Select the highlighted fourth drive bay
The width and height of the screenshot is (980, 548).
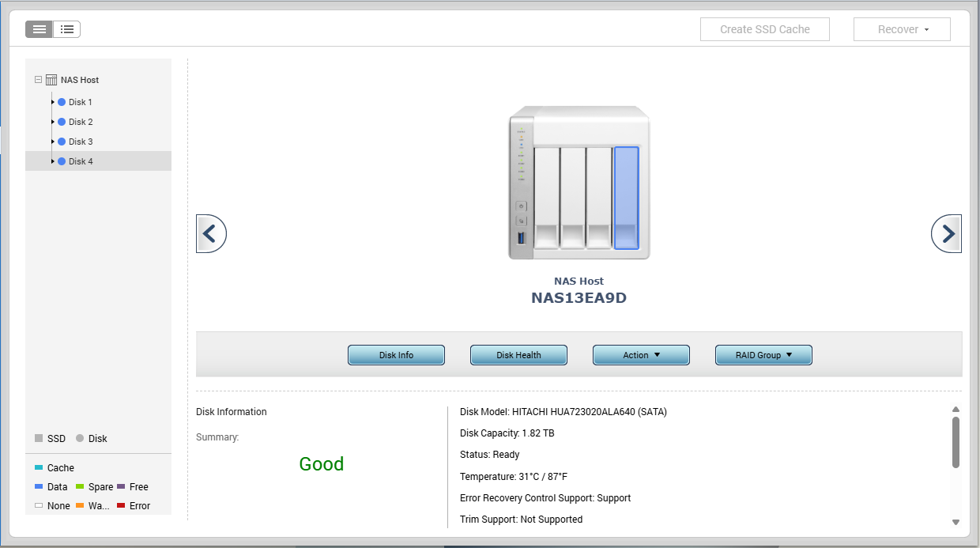coord(626,198)
